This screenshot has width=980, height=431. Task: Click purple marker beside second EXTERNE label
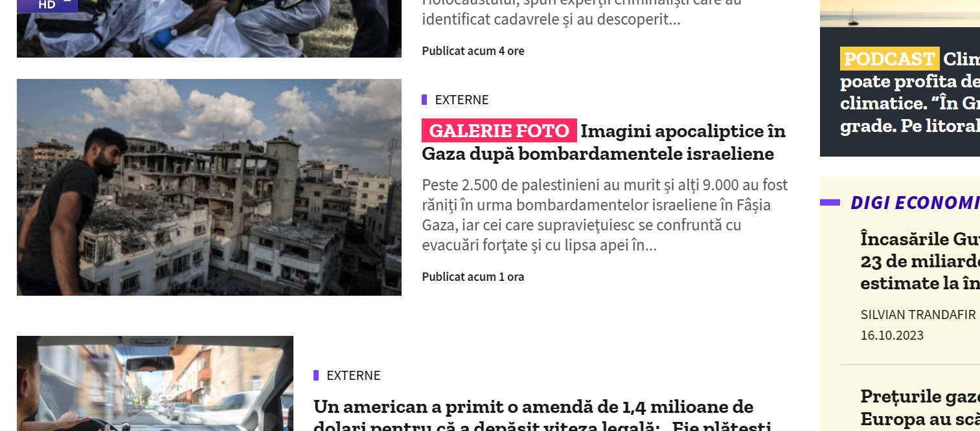tap(316, 375)
